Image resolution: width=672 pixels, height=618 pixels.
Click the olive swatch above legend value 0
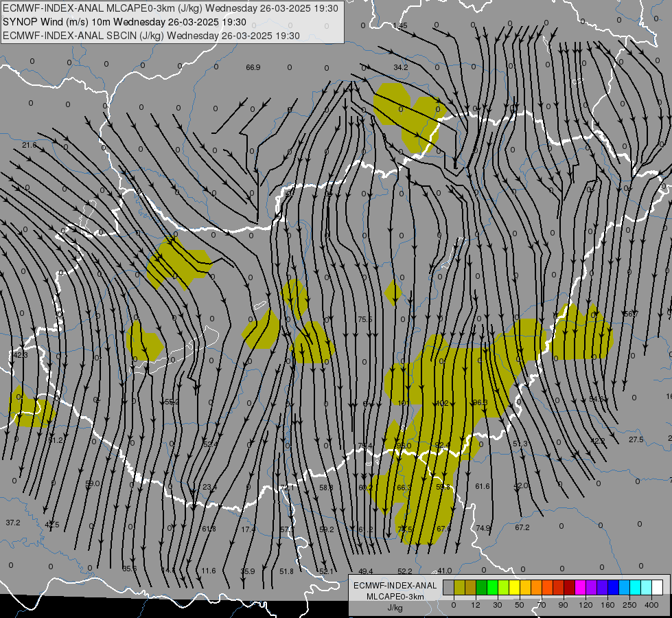(459, 588)
